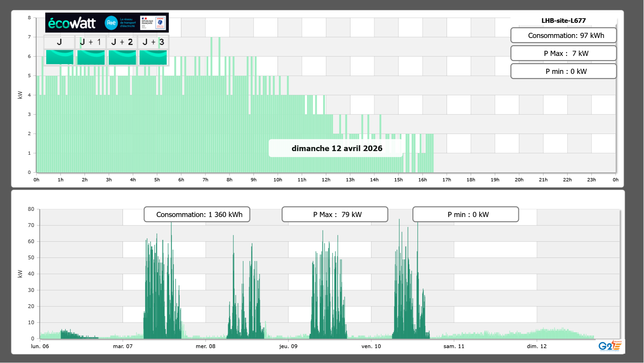
Task: Click the P Max : 7 kW box
Action: click(563, 53)
